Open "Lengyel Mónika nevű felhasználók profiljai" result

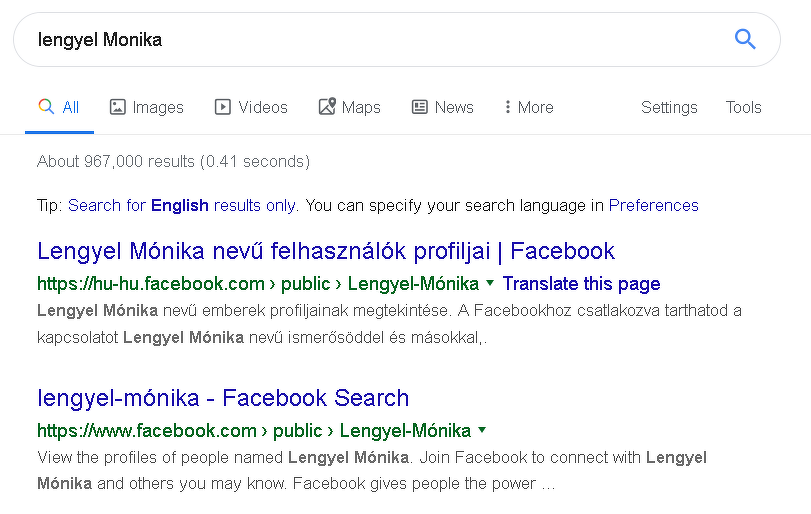coord(326,251)
